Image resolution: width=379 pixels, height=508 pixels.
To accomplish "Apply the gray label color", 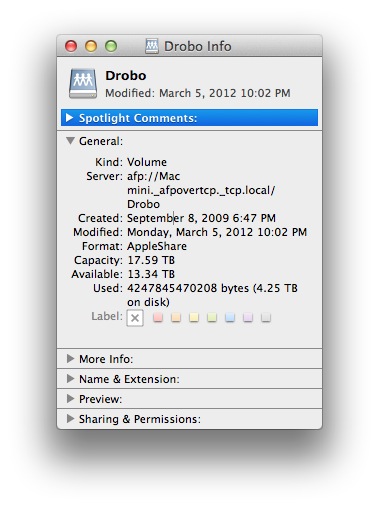I will (266, 317).
